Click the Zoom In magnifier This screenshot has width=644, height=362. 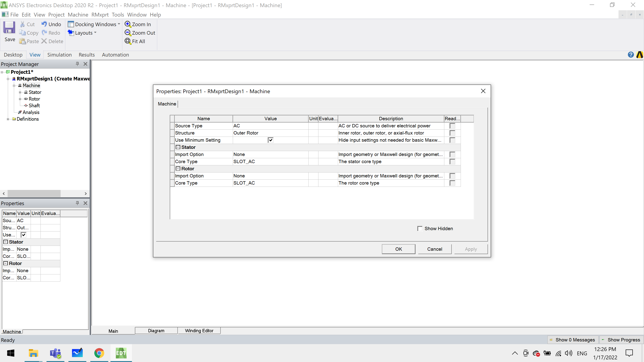[128, 24]
